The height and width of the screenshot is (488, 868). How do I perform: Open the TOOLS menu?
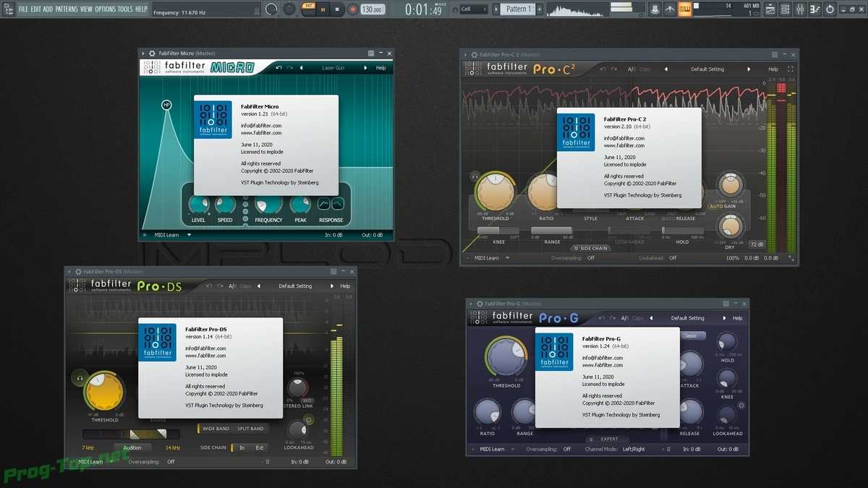(x=125, y=9)
